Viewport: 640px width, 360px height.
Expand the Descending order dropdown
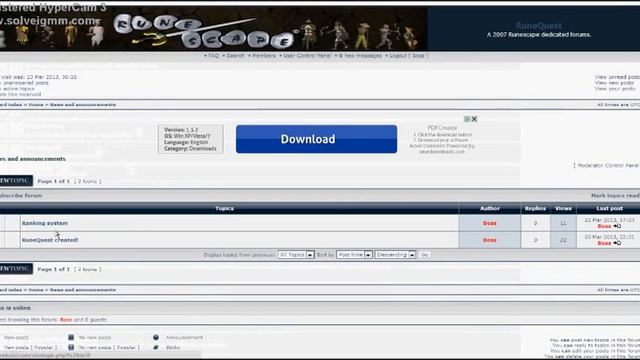[x=396, y=255]
